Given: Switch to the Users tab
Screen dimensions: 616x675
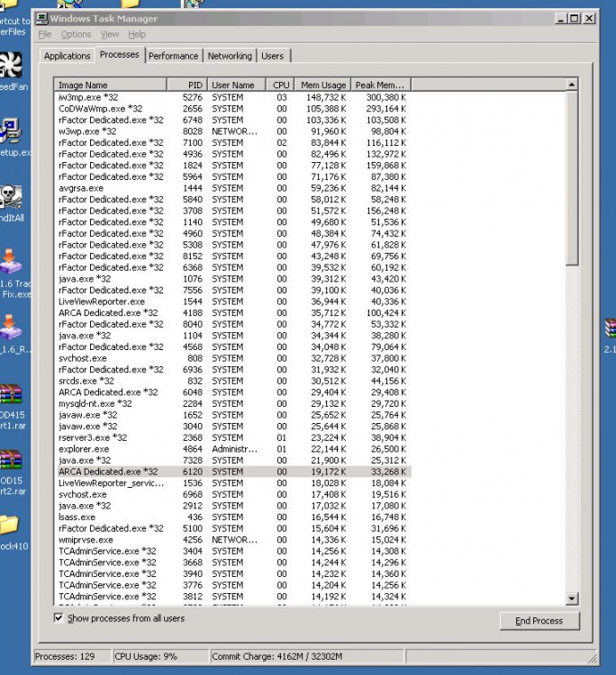Looking at the screenshot, I should (x=273, y=56).
